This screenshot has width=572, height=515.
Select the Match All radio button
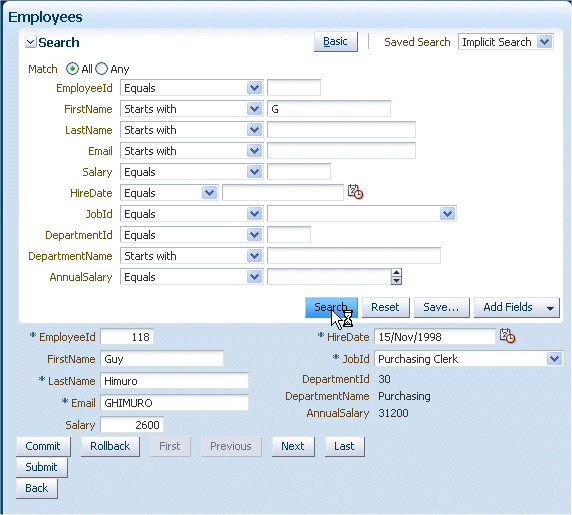pos(72,69)
